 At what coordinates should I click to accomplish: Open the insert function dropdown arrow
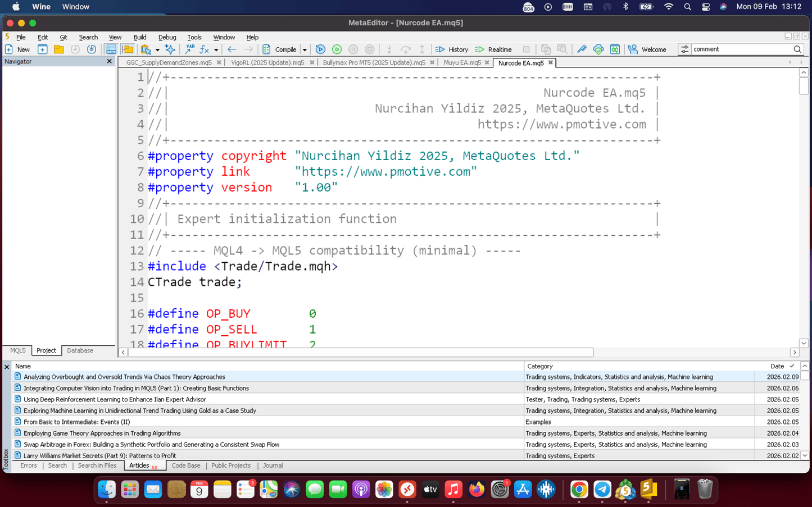click(216, 49)
